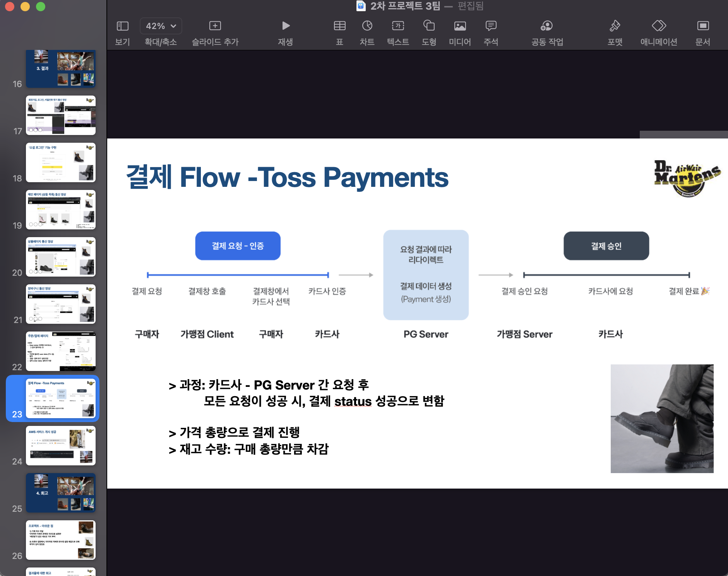Click the PG Server label
This screenshot has height=576, width=728.
(x=426, y=334)
